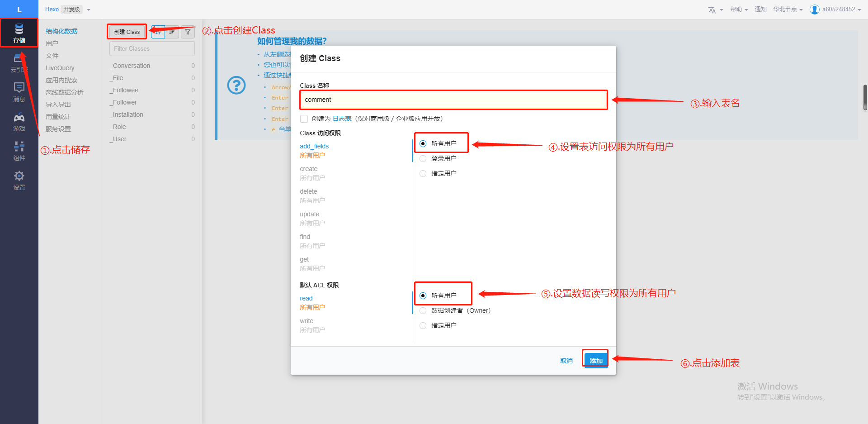Select 数据创建者 (Owner) ACL radio option
This screenshot has width=868, height=424.
pos(423,310)
